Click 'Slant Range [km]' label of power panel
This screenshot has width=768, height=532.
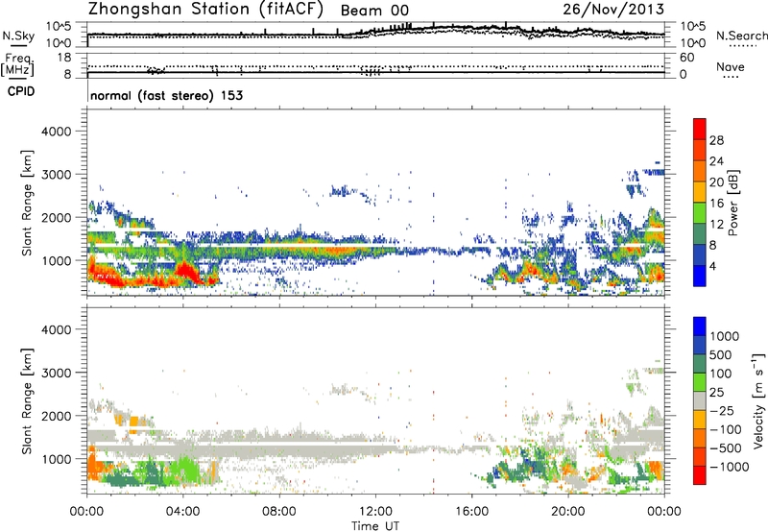tap(27, 203)
